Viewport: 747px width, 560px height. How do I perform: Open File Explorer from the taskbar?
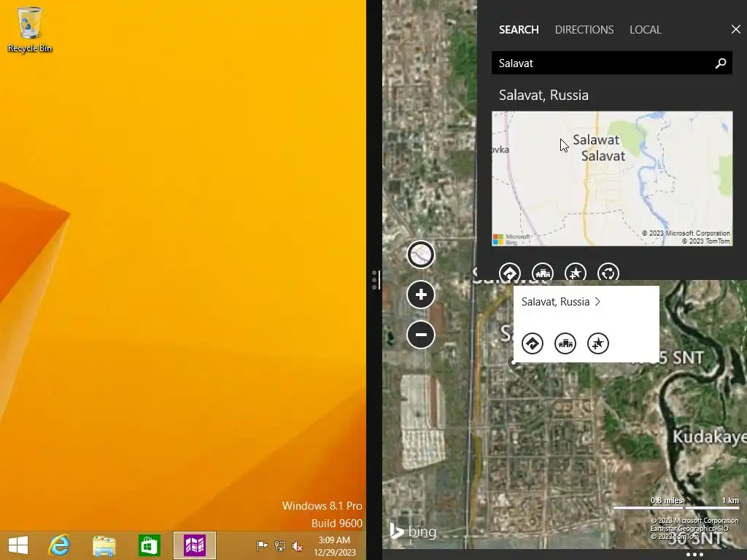tap(104, 545)
